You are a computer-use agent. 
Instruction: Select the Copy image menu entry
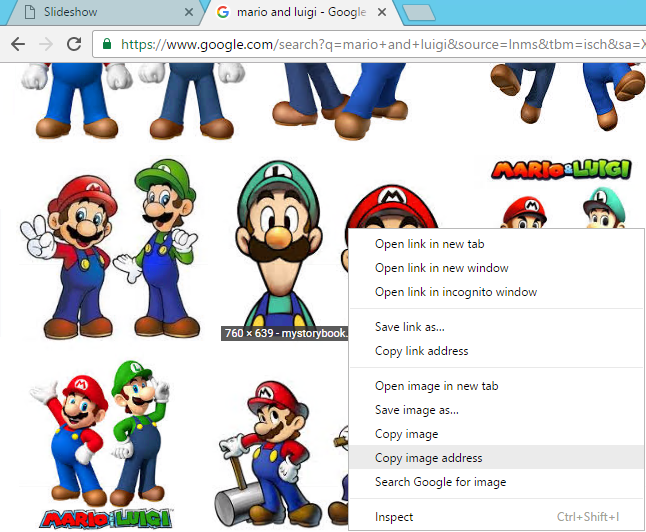tap(496, 434)
